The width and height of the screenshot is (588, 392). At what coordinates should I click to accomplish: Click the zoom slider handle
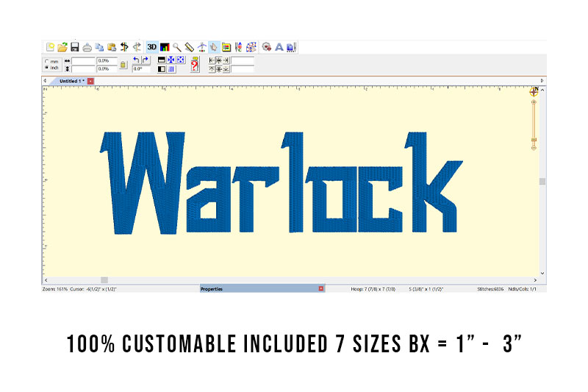click(534, 140)
